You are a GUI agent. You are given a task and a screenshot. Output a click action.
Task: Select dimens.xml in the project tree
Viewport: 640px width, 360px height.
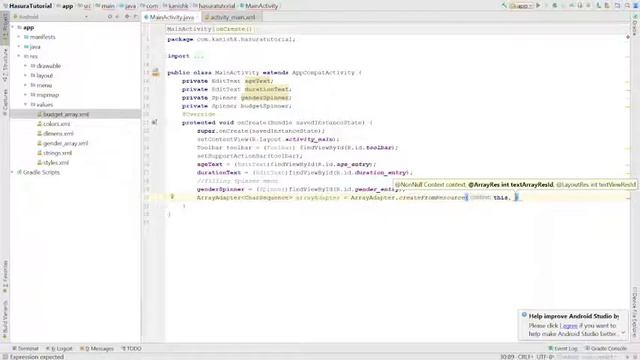pyautogui.click(x=58, y=133)
